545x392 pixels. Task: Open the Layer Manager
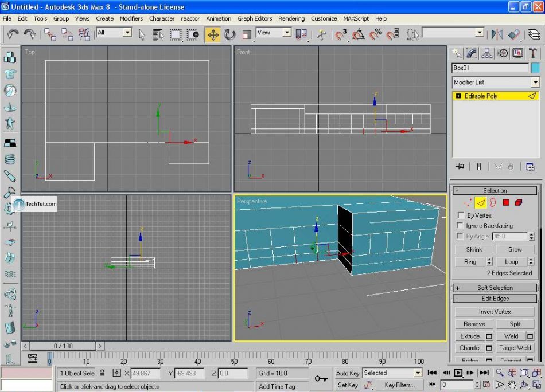pyautogui.click(x=534, y=34)
